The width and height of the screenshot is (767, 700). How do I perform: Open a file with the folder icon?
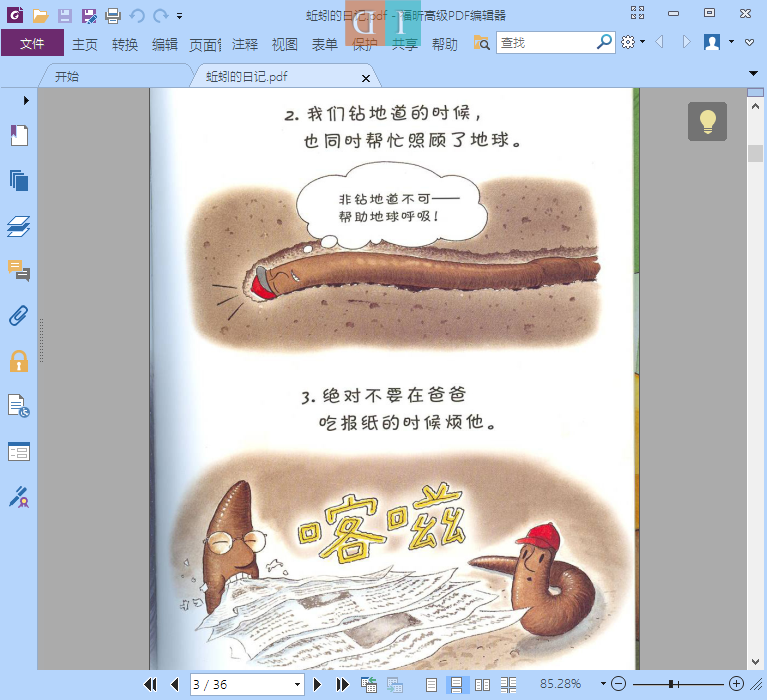click(x=40, y=16)
